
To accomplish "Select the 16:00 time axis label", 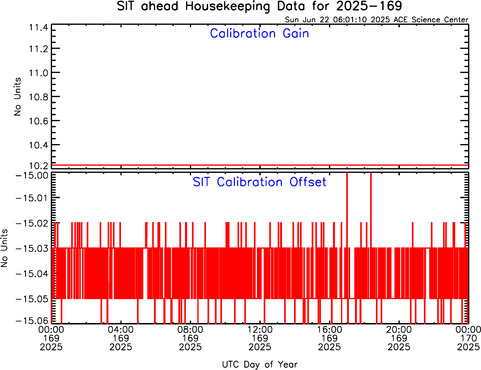I will pos(329,330).
